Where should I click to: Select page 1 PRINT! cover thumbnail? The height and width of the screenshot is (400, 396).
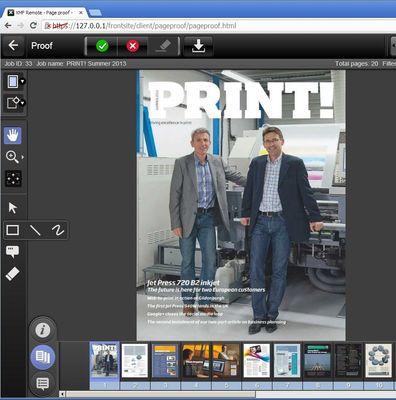(x=105, y=361)
